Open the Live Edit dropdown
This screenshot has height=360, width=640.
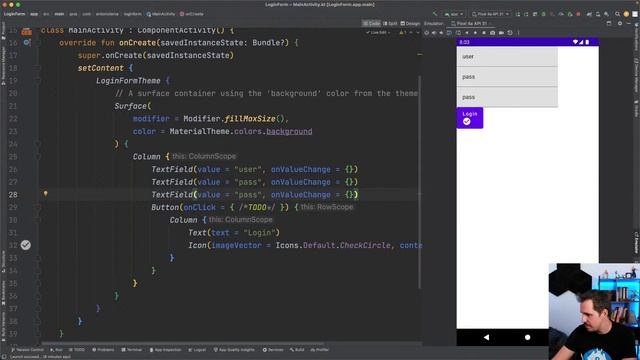coord(378,33)
